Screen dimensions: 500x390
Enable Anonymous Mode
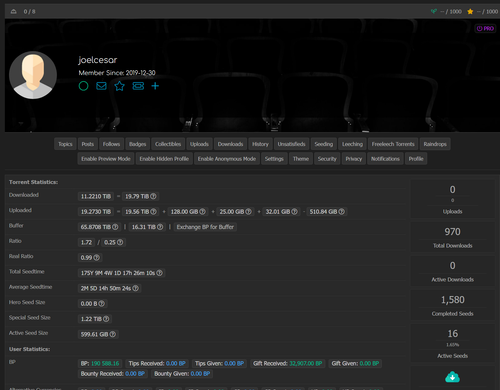pyautogui.click(x=227, y=159)
